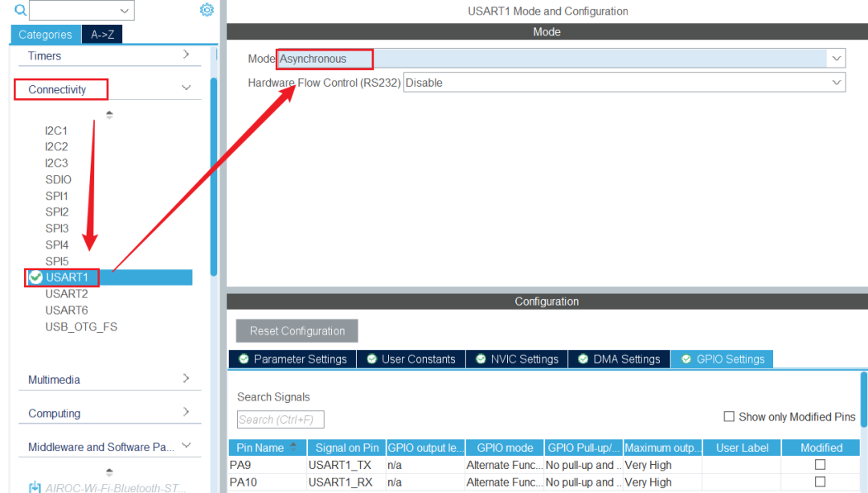The height and width of the screenshot is (493, 868).
Task: Toggle the Modified checkbox for PA9
Action: point(820,465)
